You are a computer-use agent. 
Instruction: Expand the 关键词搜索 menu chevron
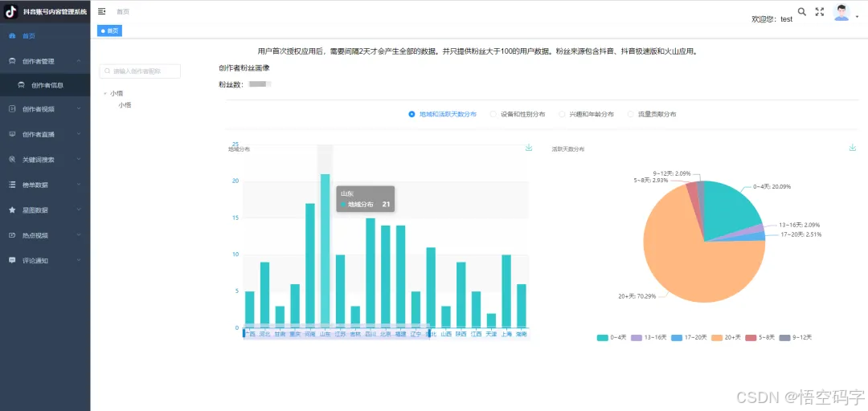(x=79, y=159)
